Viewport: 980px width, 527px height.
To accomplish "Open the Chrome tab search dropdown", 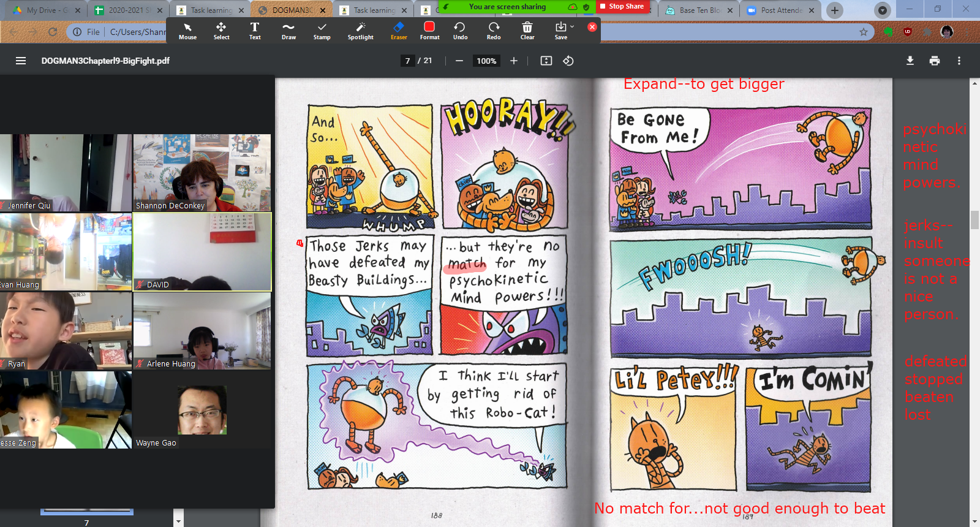I will pos(882,10).
